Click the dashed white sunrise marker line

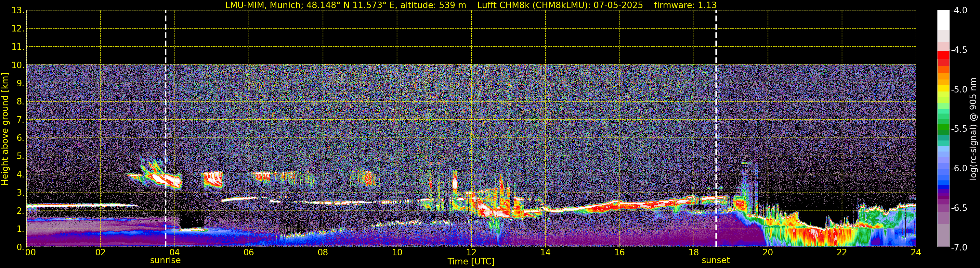165,129
